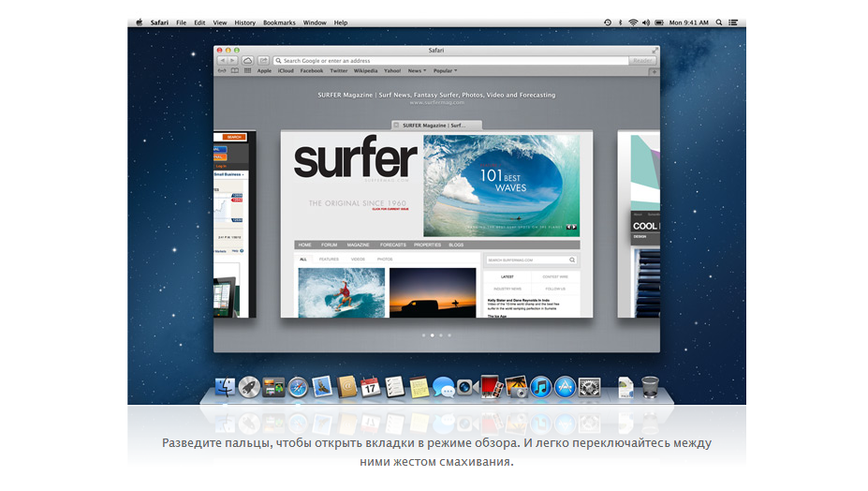The width and height of the screenshot is (868, 491).
Task: Open the History menu
Action: tap(244, 22)
